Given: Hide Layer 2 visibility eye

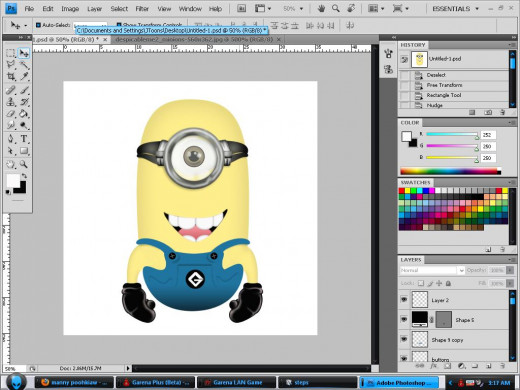Looking at the screenshot, I should [x=404, y=300].
